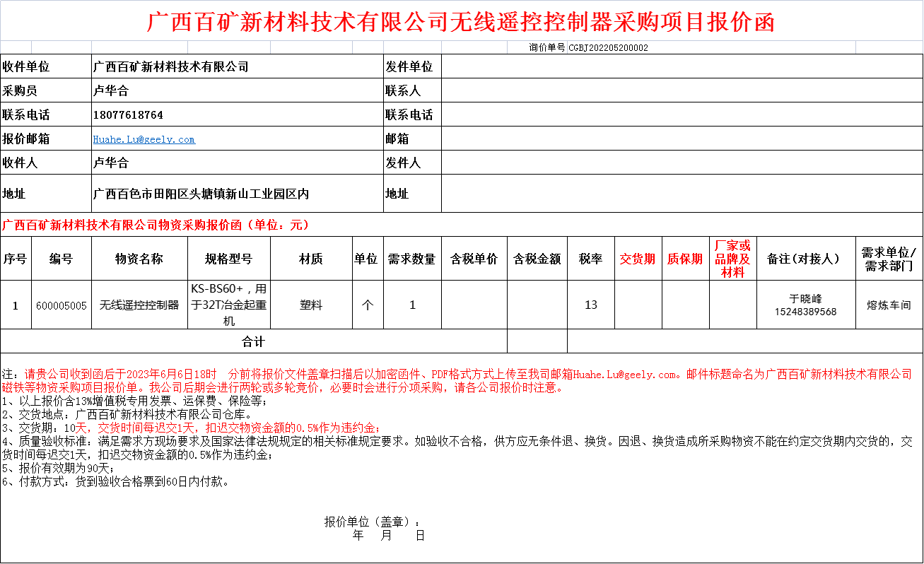Select contact cell 于晓峰 15248389568
The height and width of the screenshot is (564, 924).
(806, 305)
